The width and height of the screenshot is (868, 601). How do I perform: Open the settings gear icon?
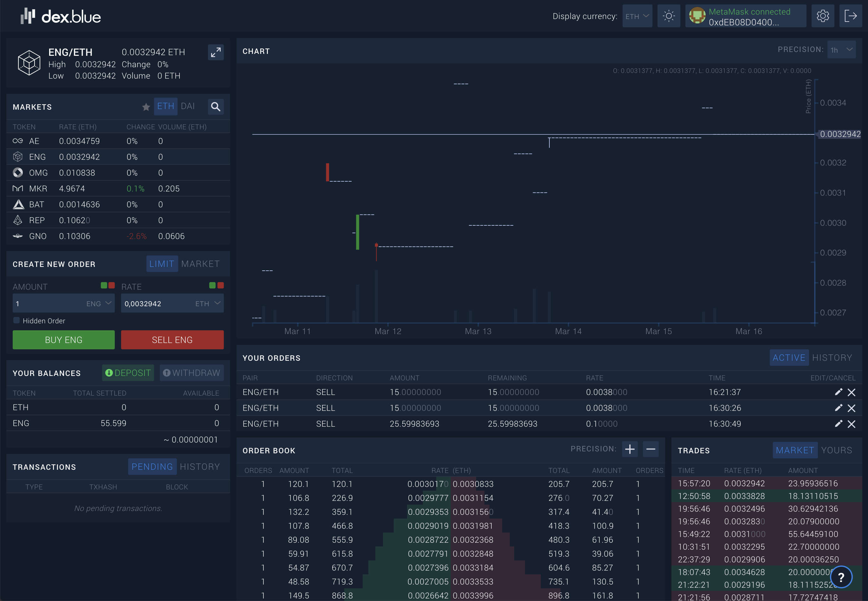tap(823, 16)
